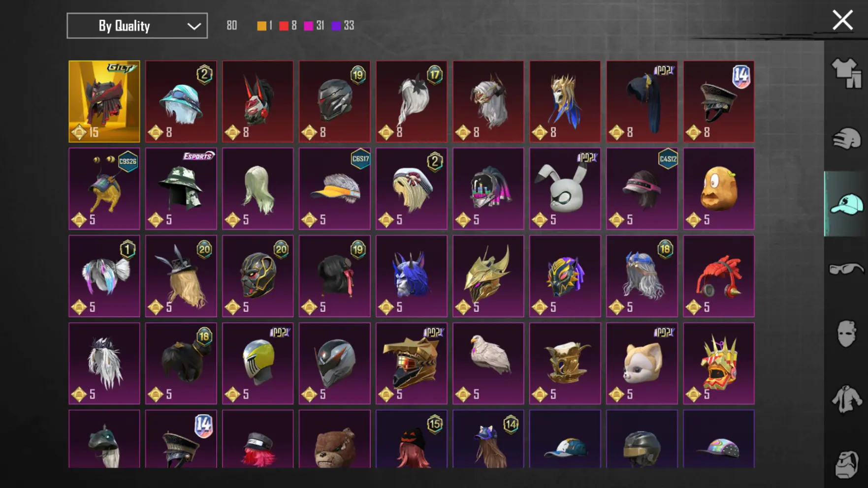Filter by pink quality swatch
868x488 pixels.
pyautogui.click(x=308, y=26)
